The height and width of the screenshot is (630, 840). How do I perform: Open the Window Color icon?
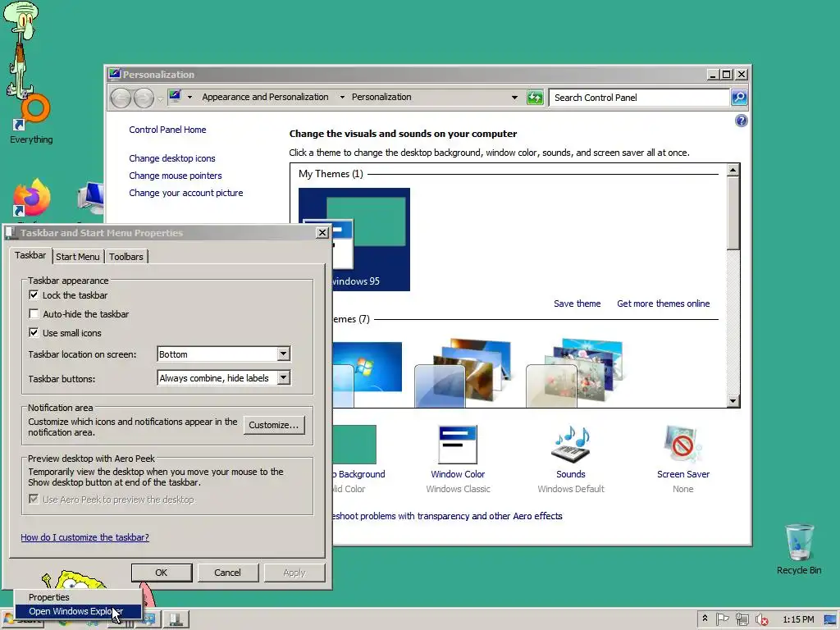[x=458, y=445]
